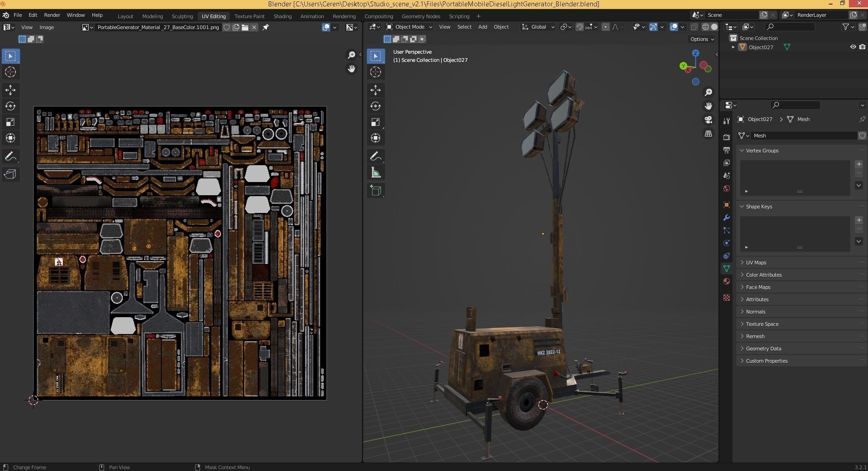Open the Tool properties tab

point(726,121)
